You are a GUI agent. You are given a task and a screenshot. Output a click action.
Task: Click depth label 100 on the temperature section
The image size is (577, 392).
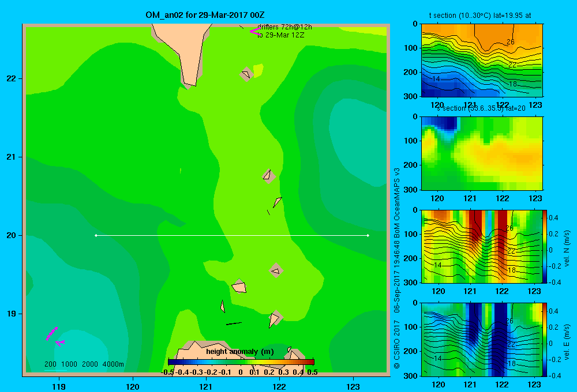(x=411, y=48)
